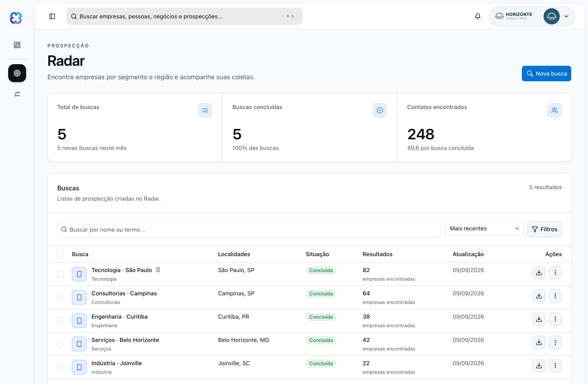Click the Total de buscas checklist icon

coord(205,110)
